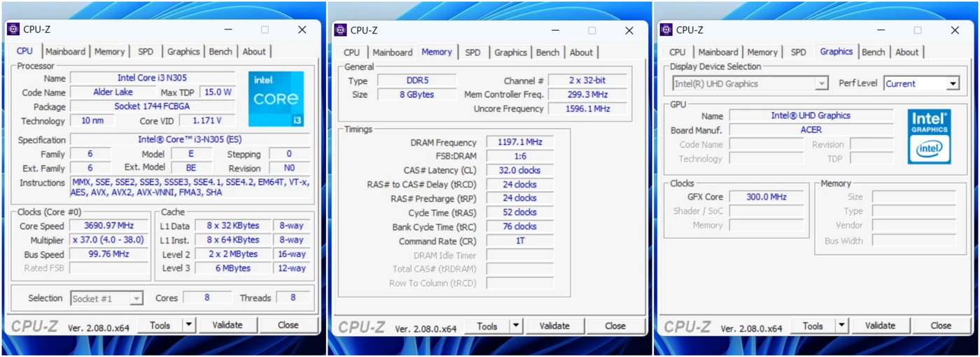This screenshot has width=980, height=357.
Task: Click the Core VID value 1.171 V
Action: coord(206,120)
